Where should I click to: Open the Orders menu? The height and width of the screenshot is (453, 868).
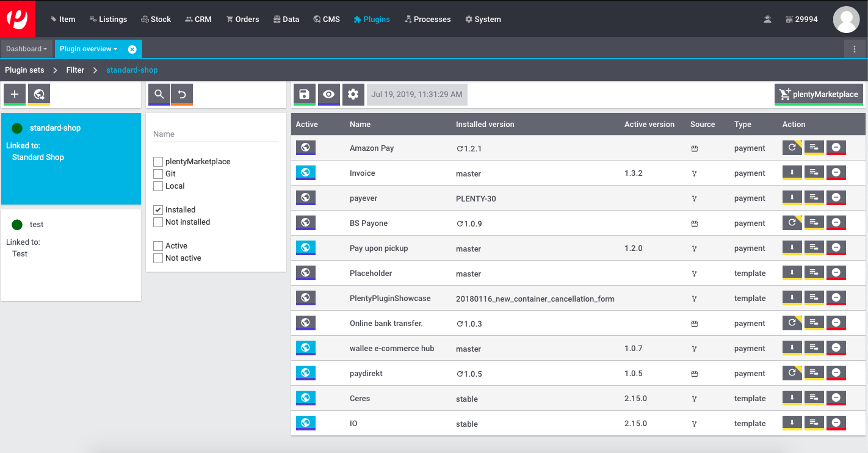242,19
